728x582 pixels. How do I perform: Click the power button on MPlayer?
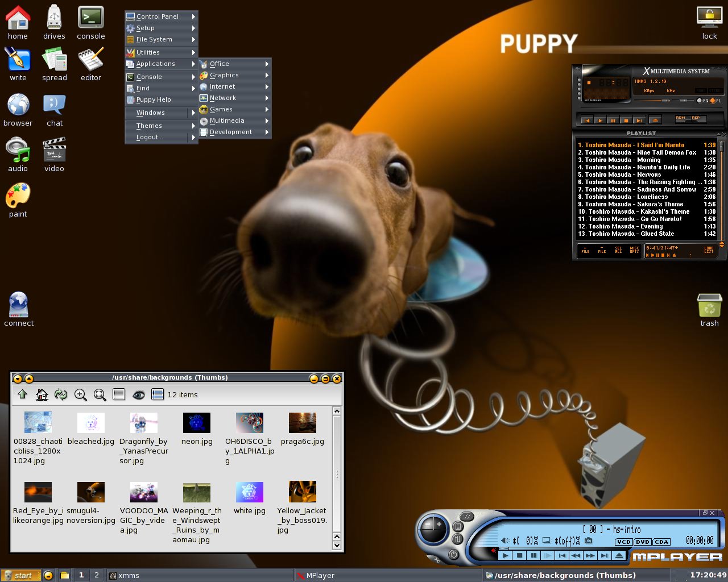coord(453,555)
